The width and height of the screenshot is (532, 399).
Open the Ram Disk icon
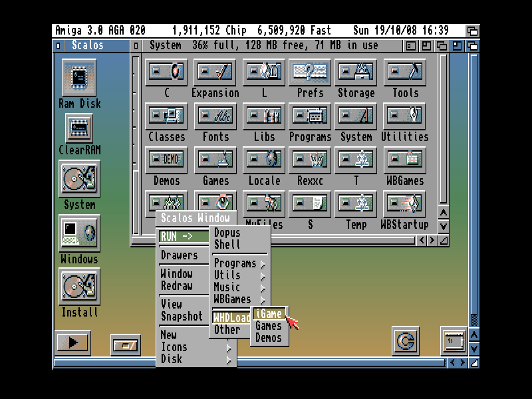coord(79,78)
